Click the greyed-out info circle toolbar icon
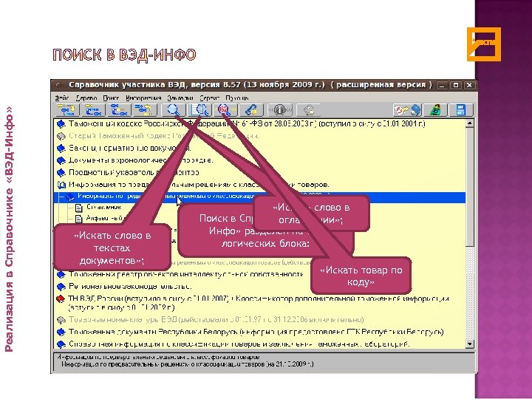 (280, 110)
